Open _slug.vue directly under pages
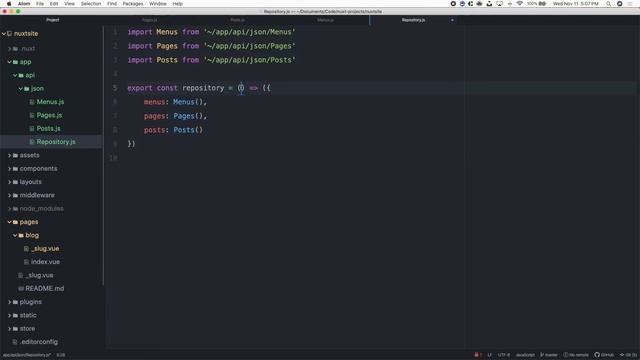 tap(40, 276)
